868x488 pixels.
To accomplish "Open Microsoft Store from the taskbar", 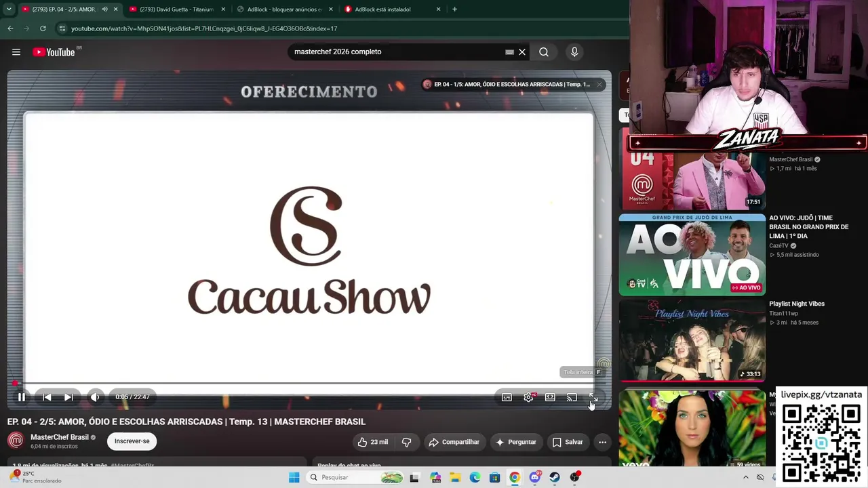I will pos(495,477).
